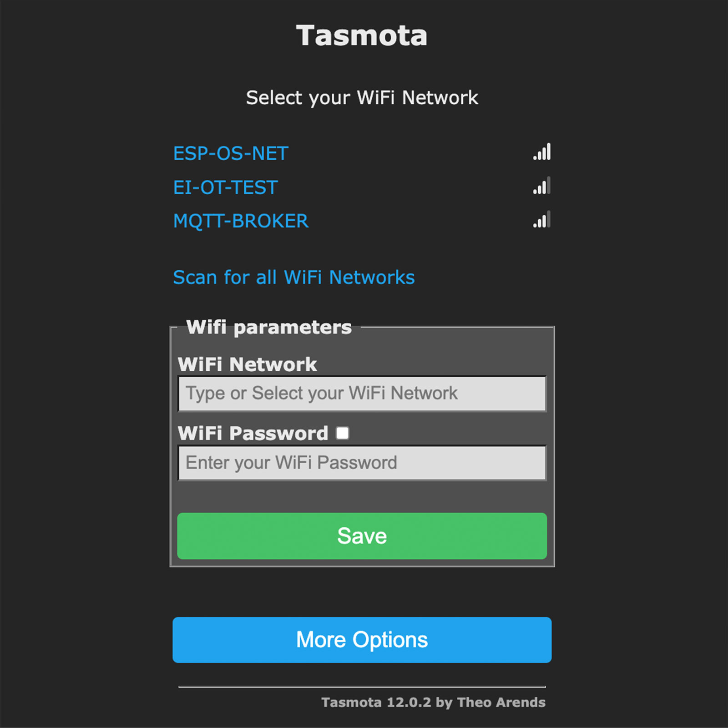Click the MQTT-BROKER signal bars icon
Image resolution: width=728 pixels, height=728 pixels.
tap(542, 220)
